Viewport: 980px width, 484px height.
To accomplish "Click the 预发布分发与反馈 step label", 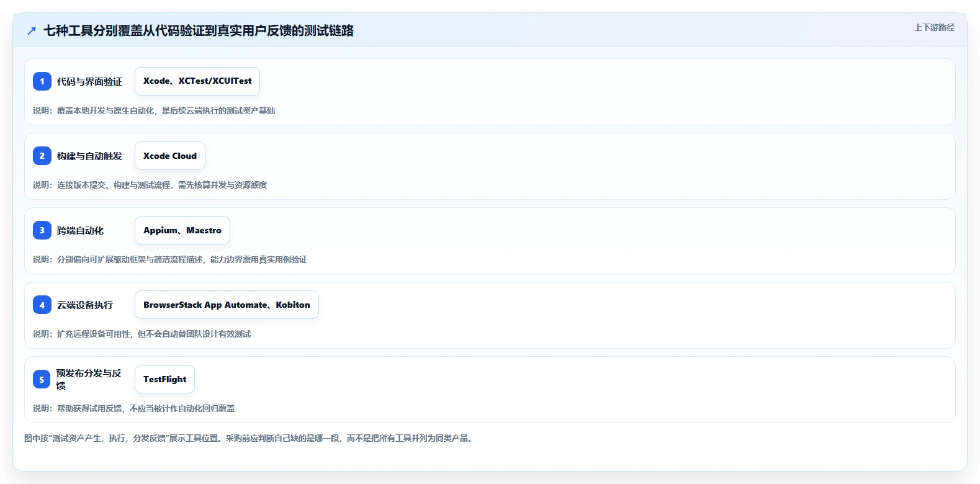I will [89, 379].
